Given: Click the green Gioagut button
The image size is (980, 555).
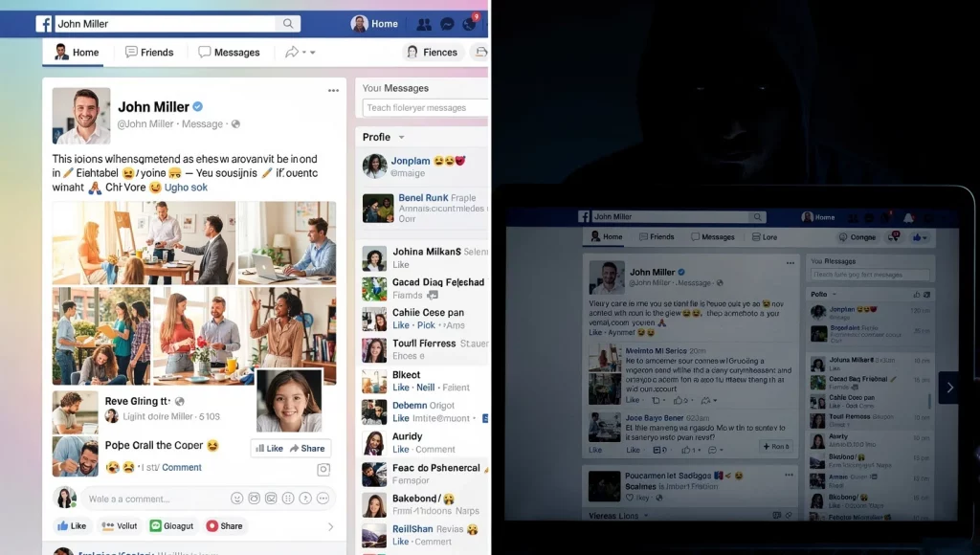Looking at the screenshot, I should [172, 526].
